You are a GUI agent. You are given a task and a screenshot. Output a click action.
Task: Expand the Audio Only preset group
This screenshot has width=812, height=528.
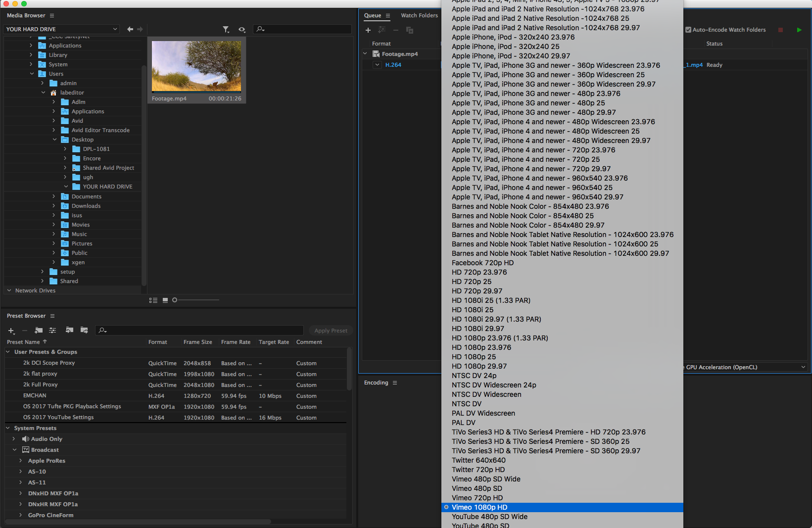14,439
